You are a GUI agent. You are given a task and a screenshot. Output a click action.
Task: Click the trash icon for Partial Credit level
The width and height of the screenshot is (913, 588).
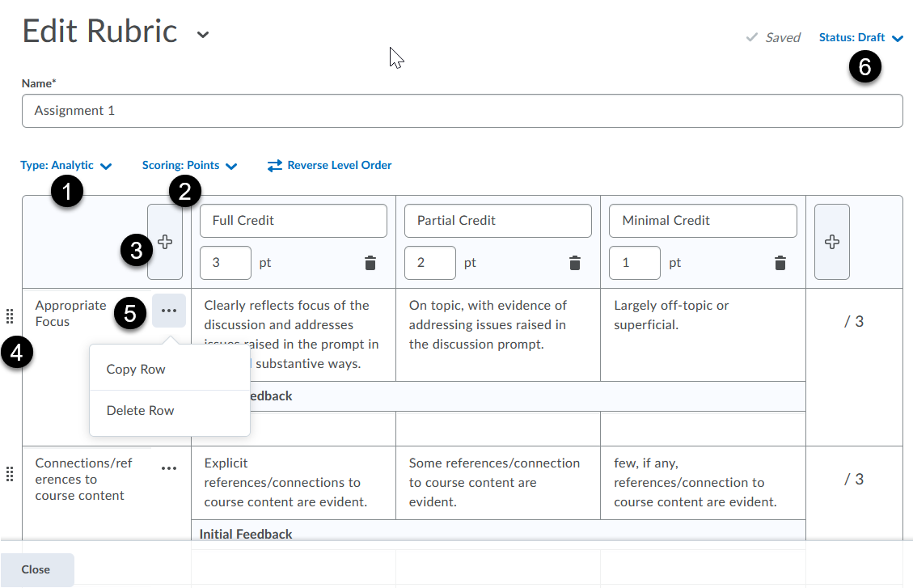574,263
